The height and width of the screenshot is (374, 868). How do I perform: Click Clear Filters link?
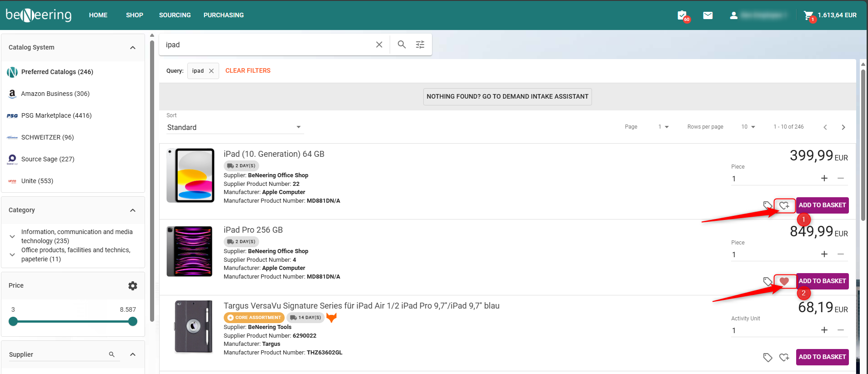[248, 70]
